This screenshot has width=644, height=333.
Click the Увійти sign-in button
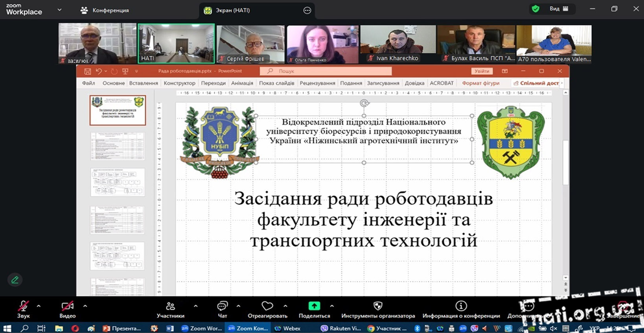click(482, 71)
